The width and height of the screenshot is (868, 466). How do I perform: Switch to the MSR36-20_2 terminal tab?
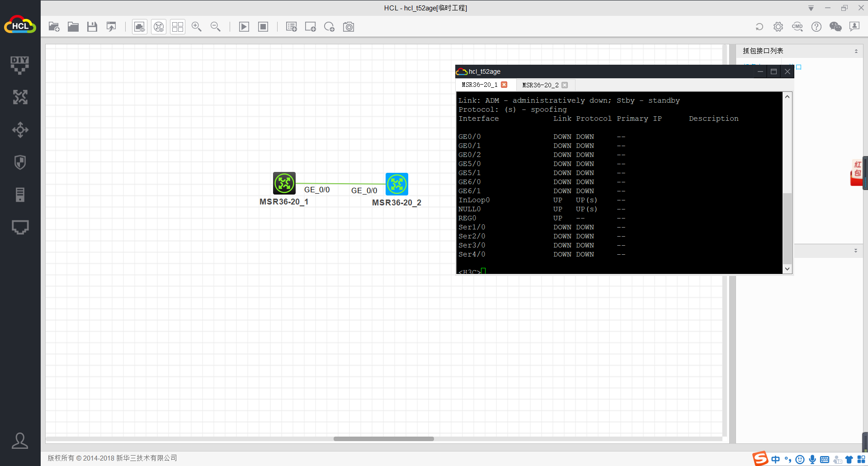540,85
